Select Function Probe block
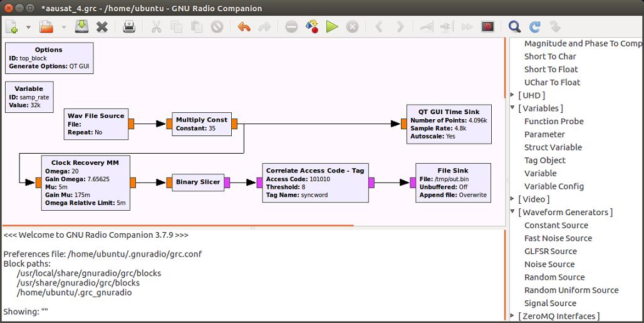This screenshot has width=644, height=323. coord(554,121)
